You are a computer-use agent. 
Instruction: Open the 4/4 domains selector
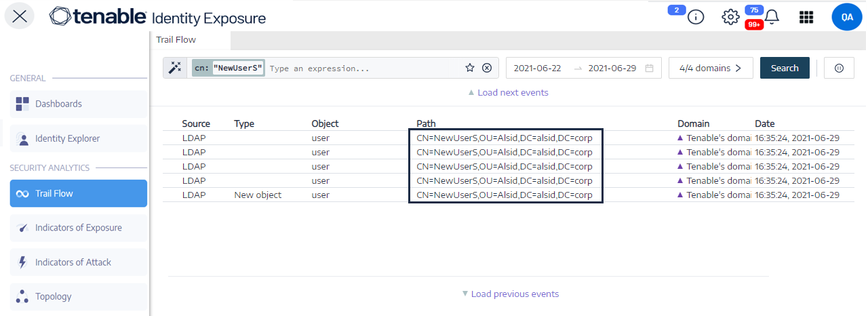click(710, 68)
